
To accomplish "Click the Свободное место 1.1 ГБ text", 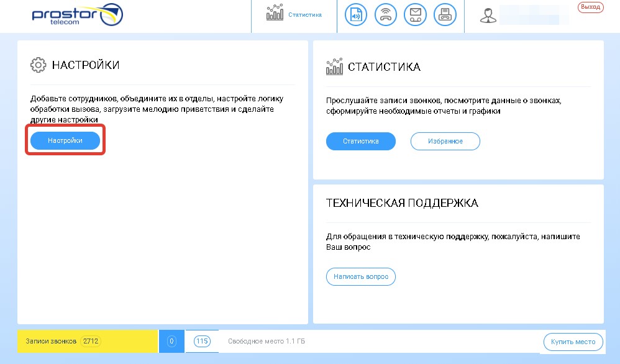I will [267, 341].
